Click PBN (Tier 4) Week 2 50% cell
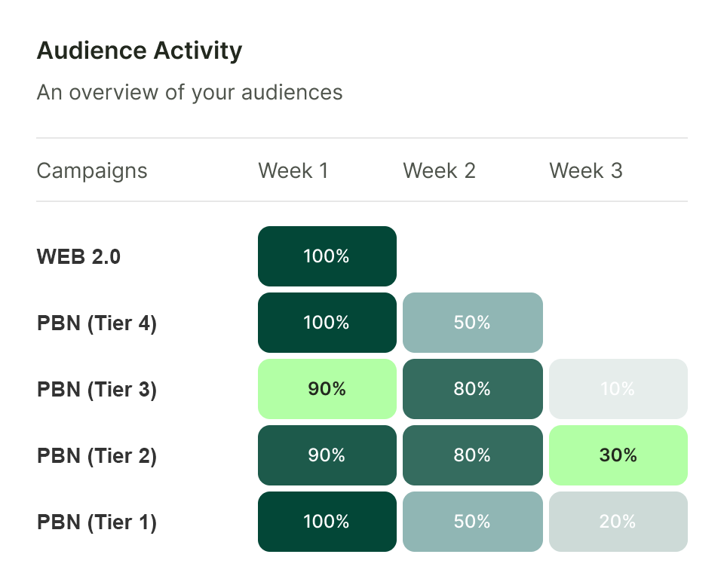 click(x=472, y=323)
